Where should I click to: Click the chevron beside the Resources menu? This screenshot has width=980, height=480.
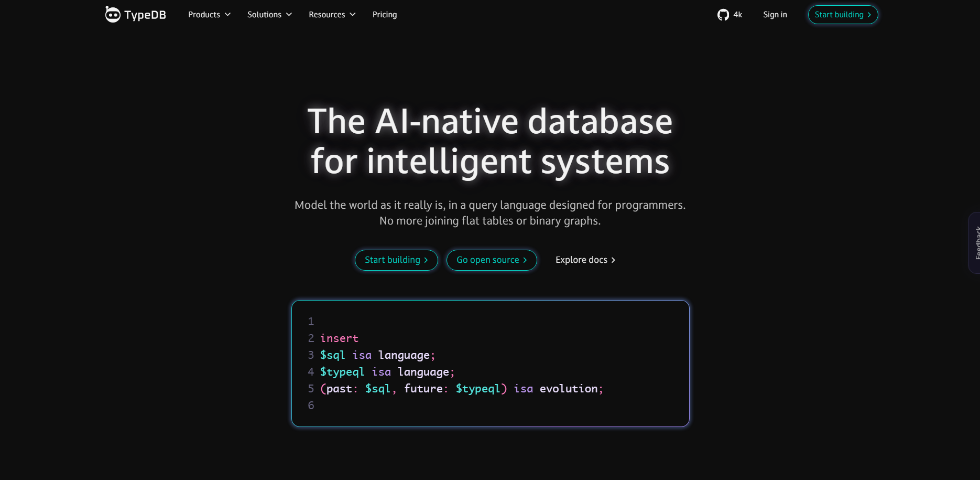352,15
